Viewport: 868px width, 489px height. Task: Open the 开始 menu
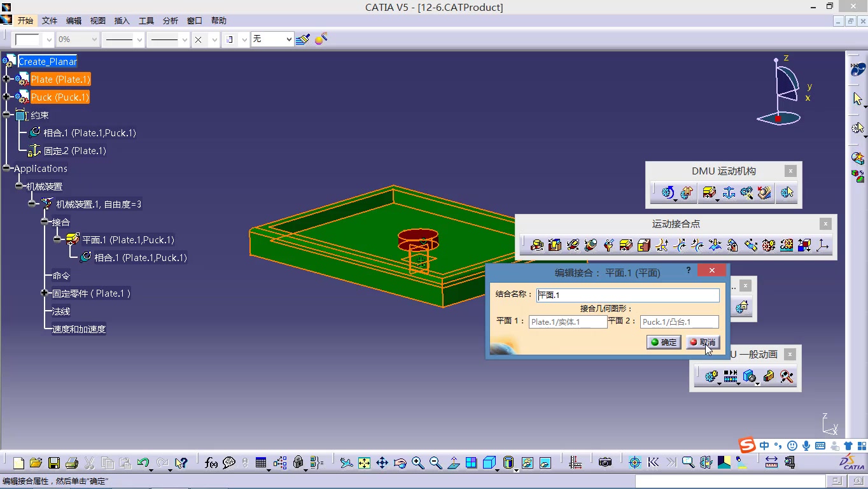[x=25, y=20]
